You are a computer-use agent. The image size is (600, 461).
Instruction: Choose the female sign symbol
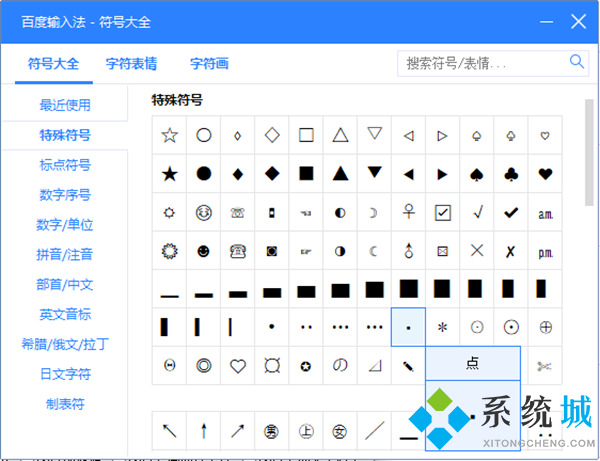(x=409, y=212)
